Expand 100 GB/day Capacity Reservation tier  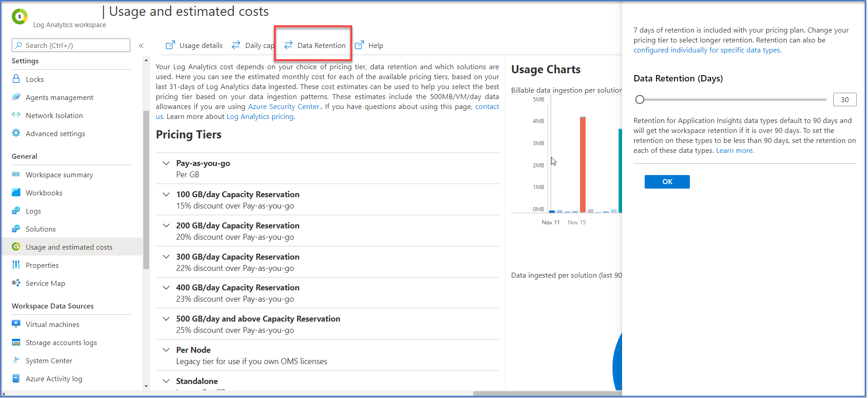point(166,194)
